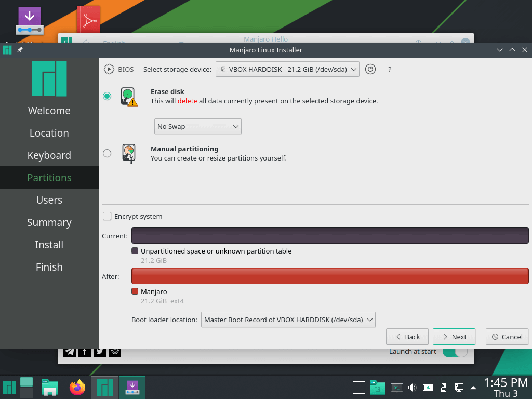Click the Twitter icon in Manjaro Hello

coord(100,352)
